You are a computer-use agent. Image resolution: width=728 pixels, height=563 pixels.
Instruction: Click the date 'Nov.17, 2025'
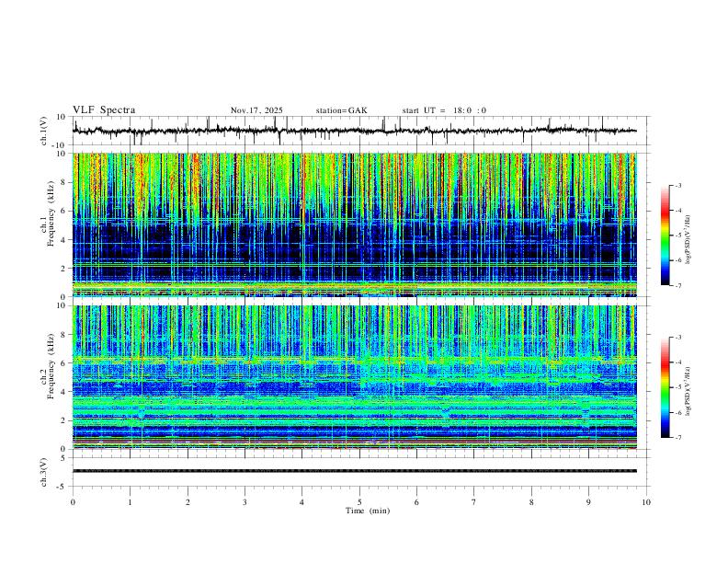tap(256, 110)
